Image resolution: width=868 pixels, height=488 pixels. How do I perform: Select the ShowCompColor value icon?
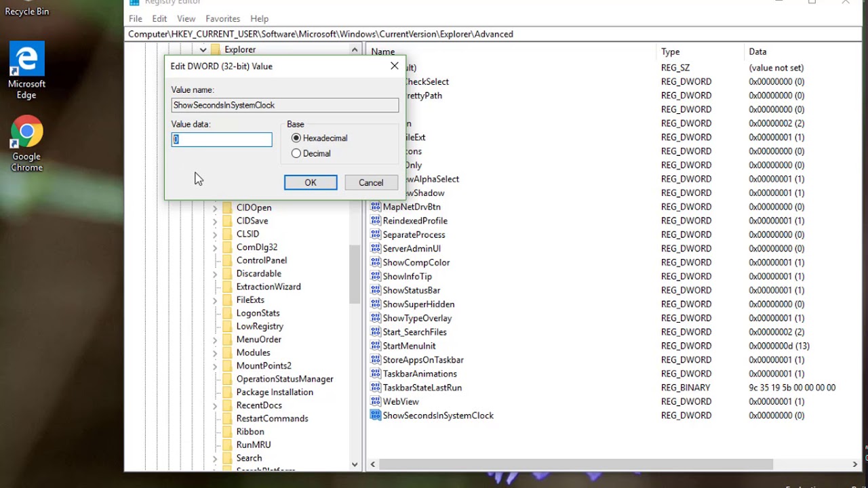tap(375, 262)
